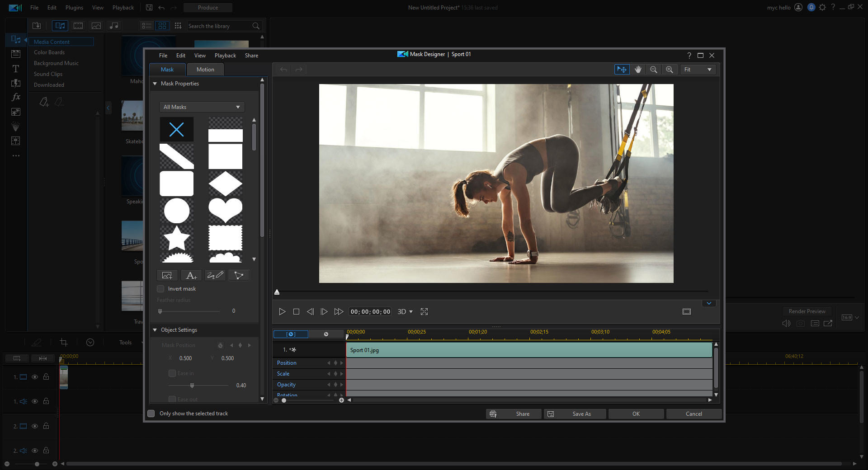Check Only show the selected track
Screen dimensions: 868x470
pos(151,413)
